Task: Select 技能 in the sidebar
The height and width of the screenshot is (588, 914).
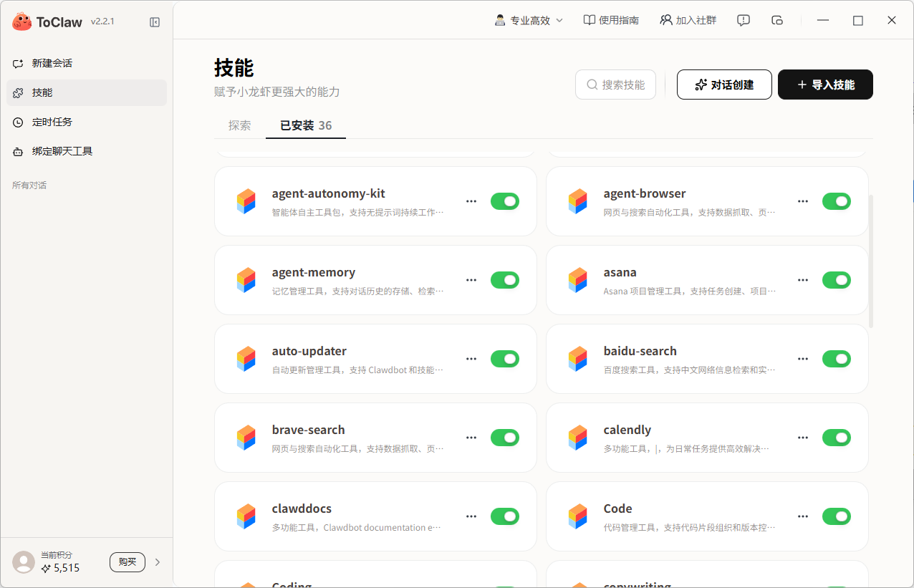Action: [87, 92]
